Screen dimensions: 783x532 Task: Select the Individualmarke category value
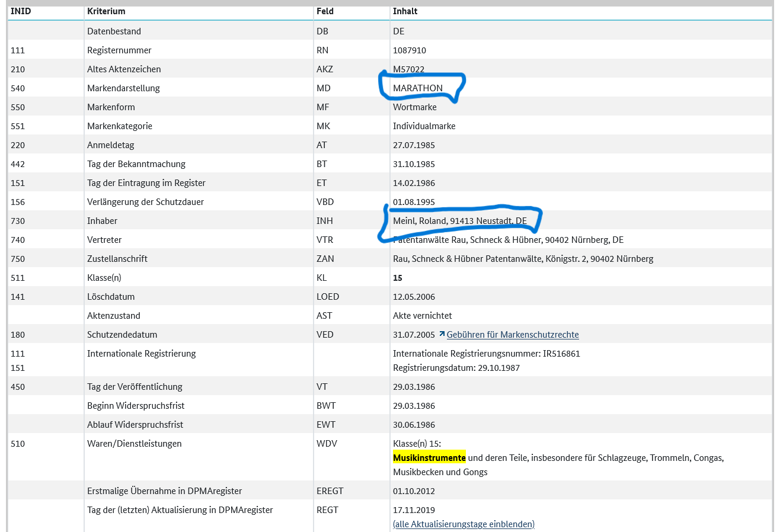pyautogui.click(x=424, y=126)
